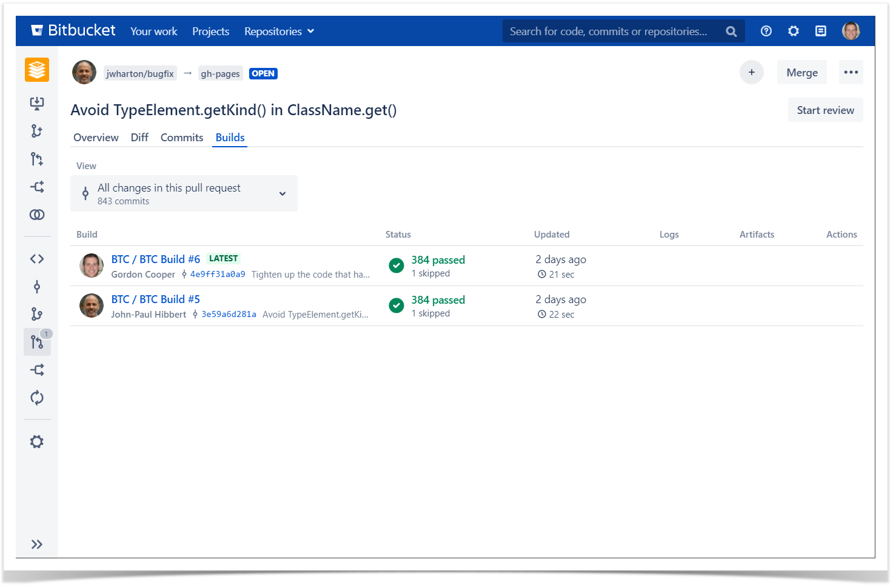This screenshot has height=588, width=896.
Task: Click 'John-Paul Hibbert' author name
Action: click(149, 315)
